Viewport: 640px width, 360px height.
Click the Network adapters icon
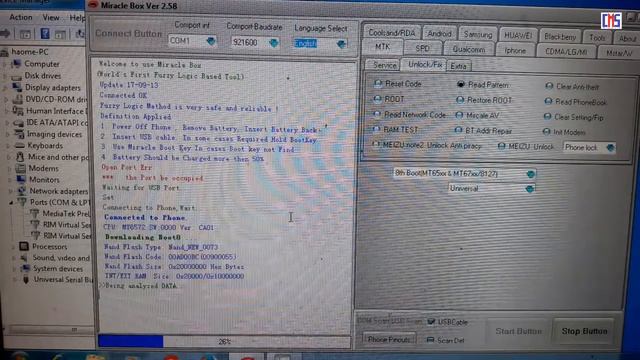tap(21, 191)
